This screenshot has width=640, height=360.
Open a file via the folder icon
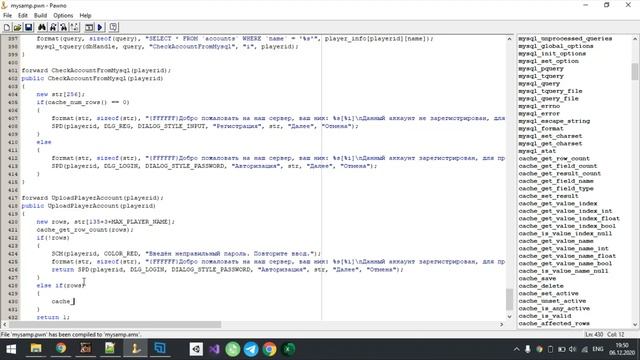(x=18, y=27)
